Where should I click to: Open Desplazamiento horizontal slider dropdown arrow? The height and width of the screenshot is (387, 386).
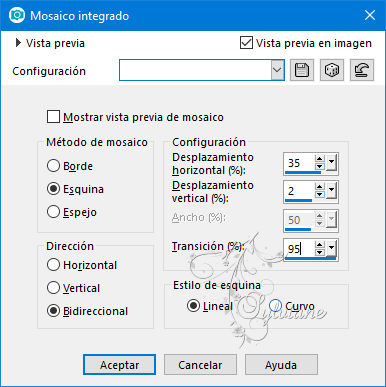point(331,163)
